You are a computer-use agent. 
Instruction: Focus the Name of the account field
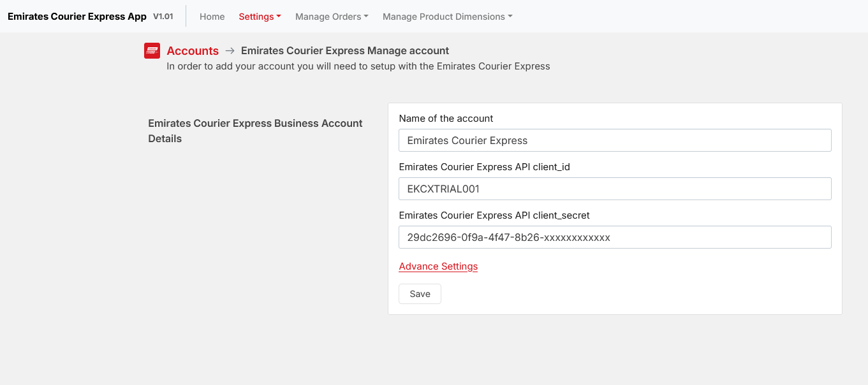[615, 140]
